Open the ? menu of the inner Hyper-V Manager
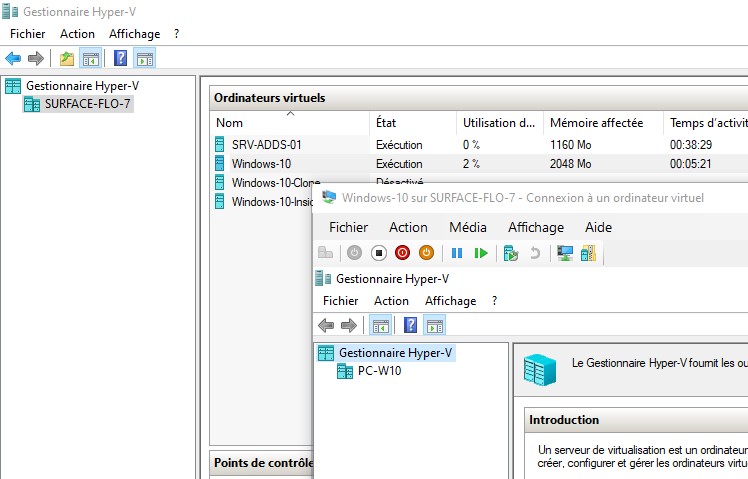 click(494, 301)
